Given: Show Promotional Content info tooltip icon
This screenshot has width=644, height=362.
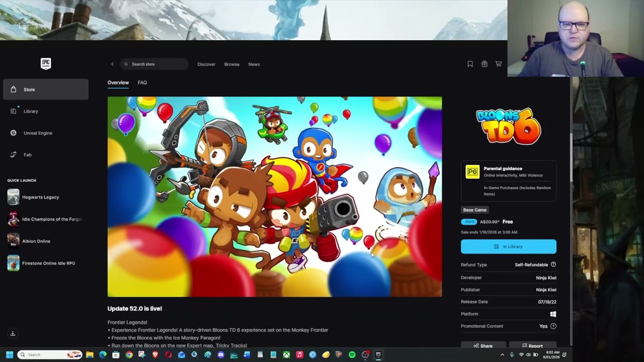Looking at the screenshot, I should click(x=553, y=326).
